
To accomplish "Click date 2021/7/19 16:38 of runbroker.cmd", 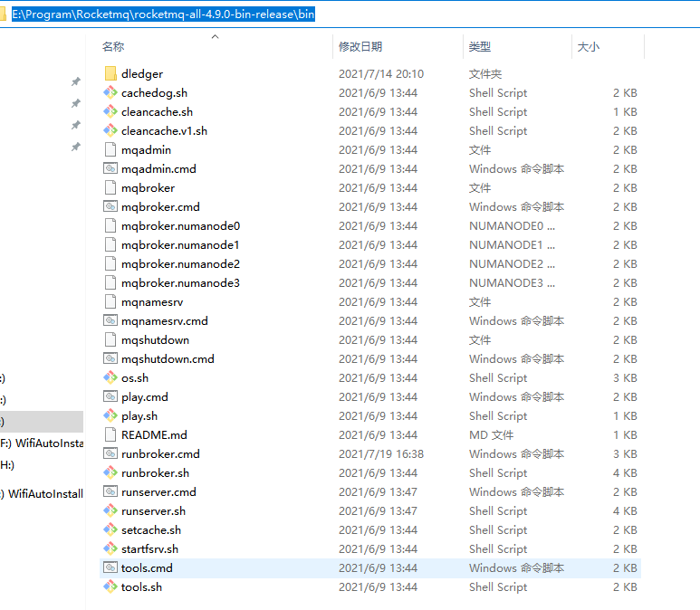I will (x=381, y=453).
